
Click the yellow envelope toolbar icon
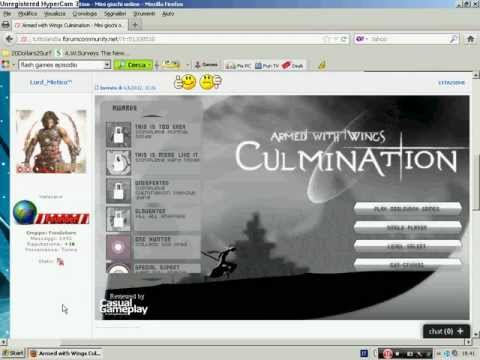click(171, 64)
